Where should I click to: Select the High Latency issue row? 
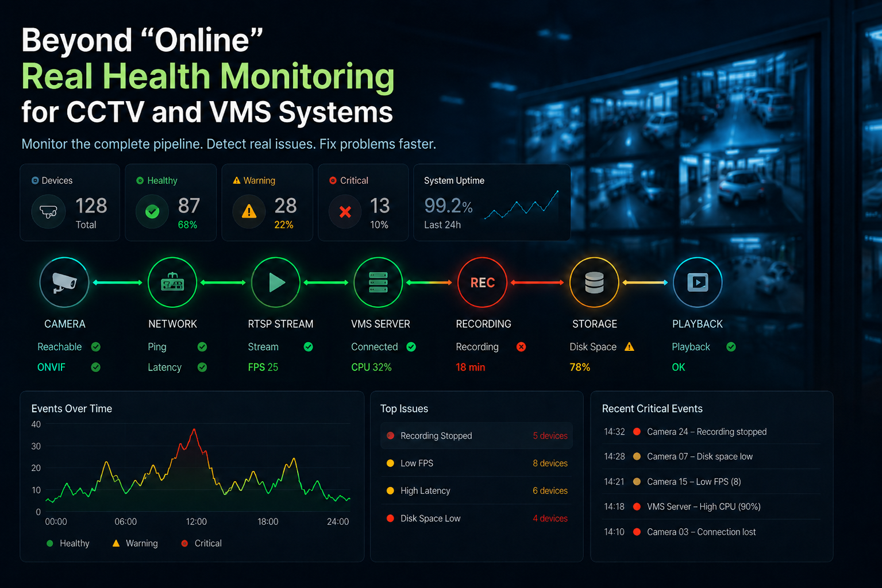pos(476,491)
